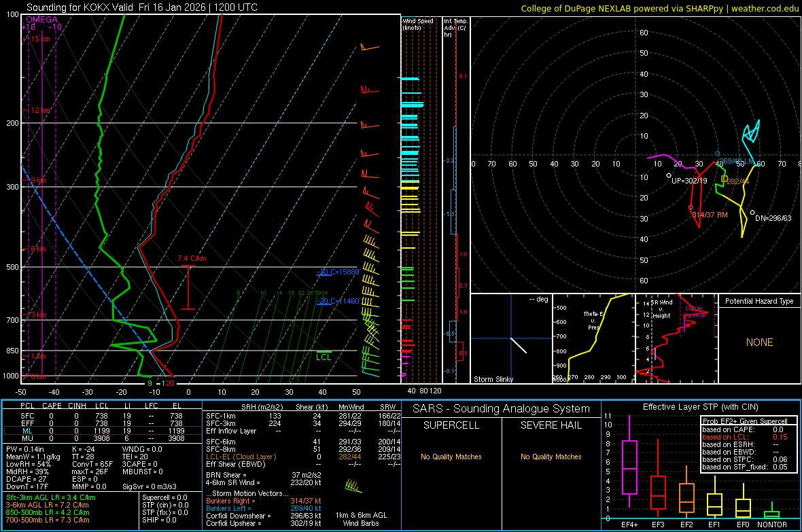
Task: Select the MU parcel row
Action: coord(103,438)
